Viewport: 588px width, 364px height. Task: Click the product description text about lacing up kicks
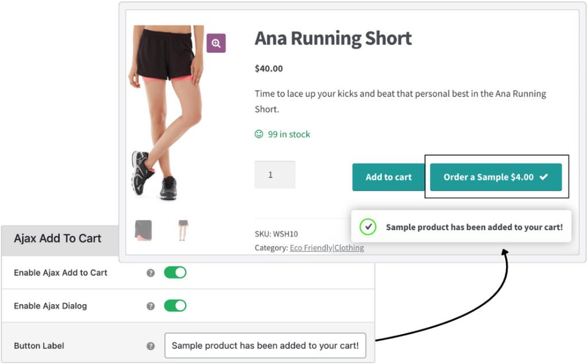400,101
